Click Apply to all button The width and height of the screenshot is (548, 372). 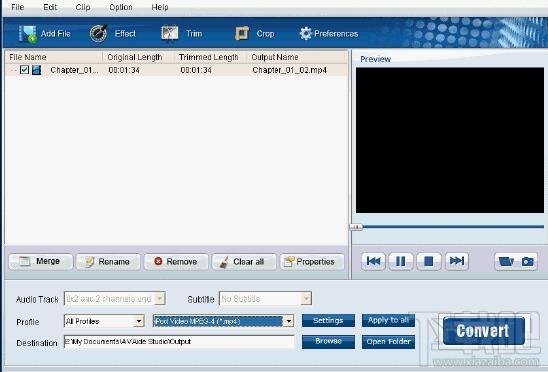pos(388,320)
